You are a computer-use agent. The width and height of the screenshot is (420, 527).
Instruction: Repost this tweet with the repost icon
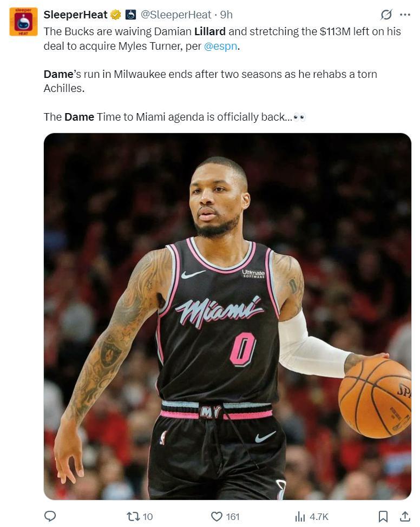pyautogui.click(x=132, y=516)
